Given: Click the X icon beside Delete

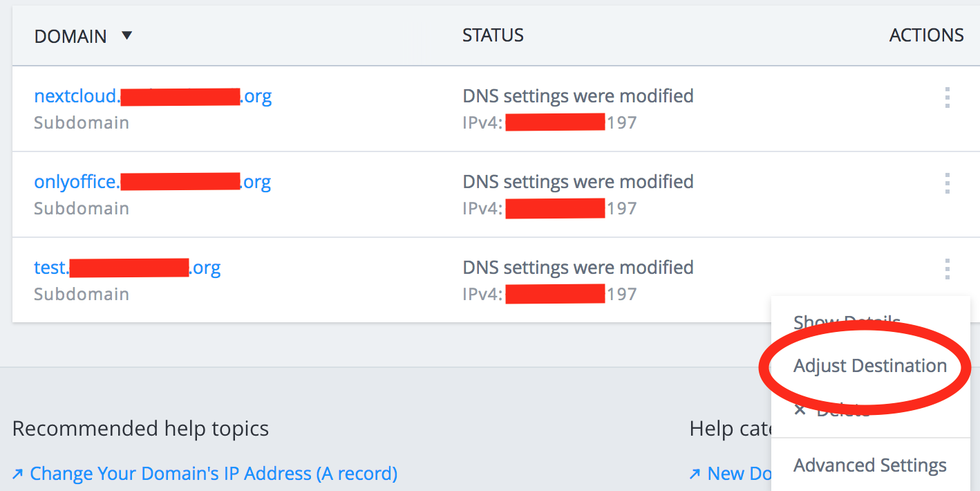Looking at the screenshot, I should point(800,410).
